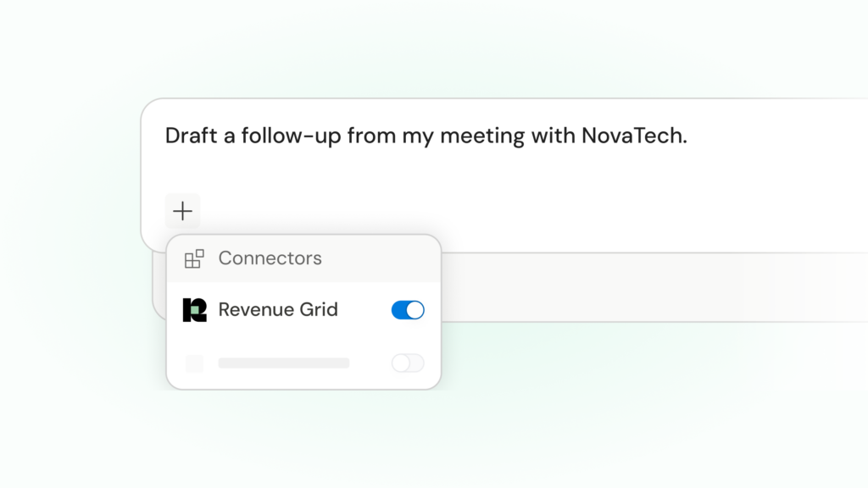The image size is (868, 488).
Task: Click empty space right of the plus button
Action: (498, 211)
